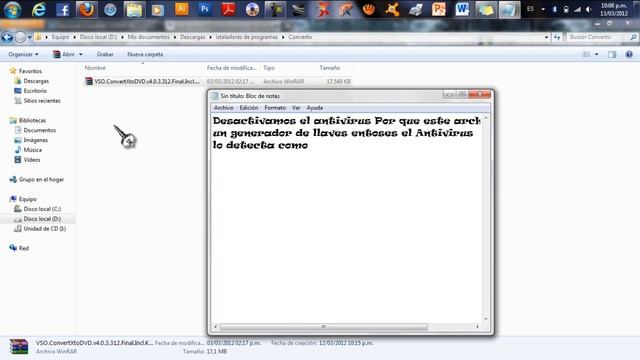The image size is (640, 360).
Task: Open recent locations dropdown arrow
Action: pos(30,38)
